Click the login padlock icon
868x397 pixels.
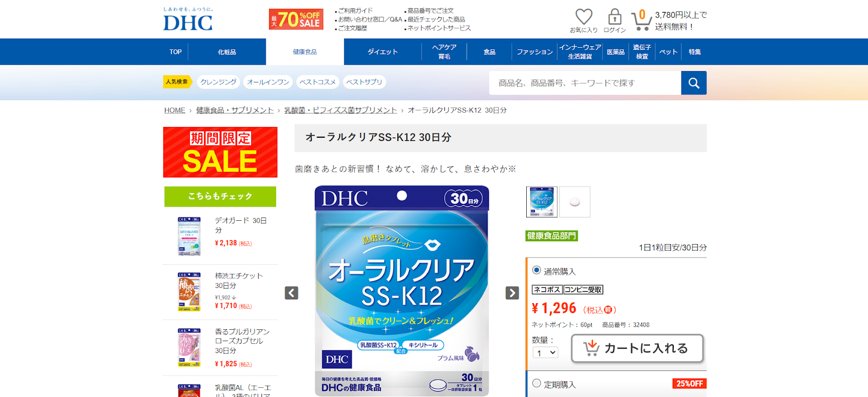coord(615,17)
